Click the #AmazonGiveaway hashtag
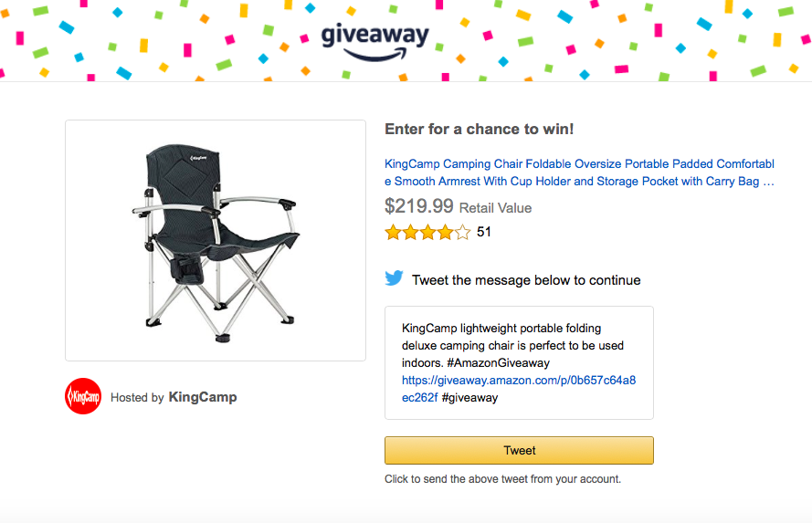The width and height of the screenshot is (812, 523). click(498, 363)
